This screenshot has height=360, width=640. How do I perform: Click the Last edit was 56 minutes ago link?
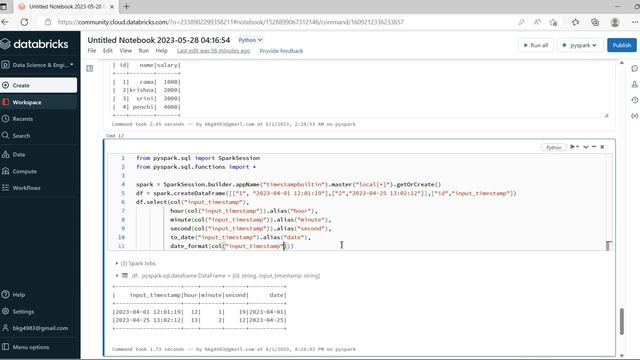coord(213,51)
